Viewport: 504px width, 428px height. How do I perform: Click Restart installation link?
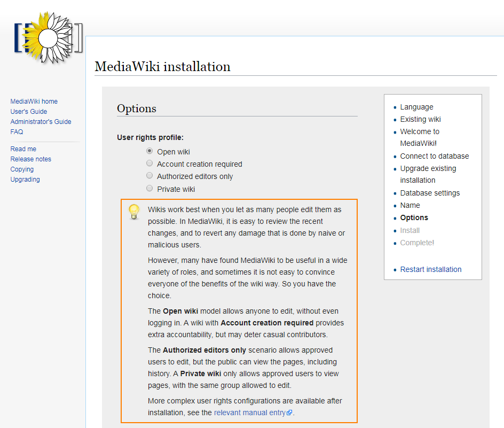pyautogui.click(x=431, y=269)
